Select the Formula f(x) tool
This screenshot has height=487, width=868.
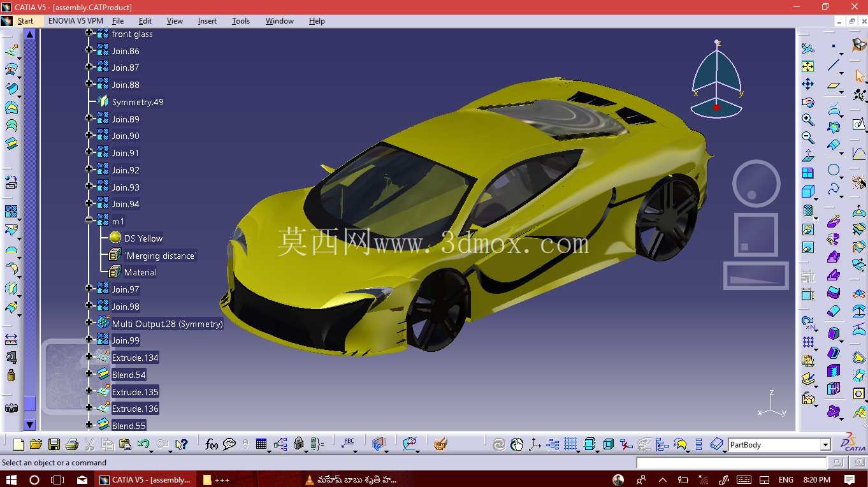point(212,444)
